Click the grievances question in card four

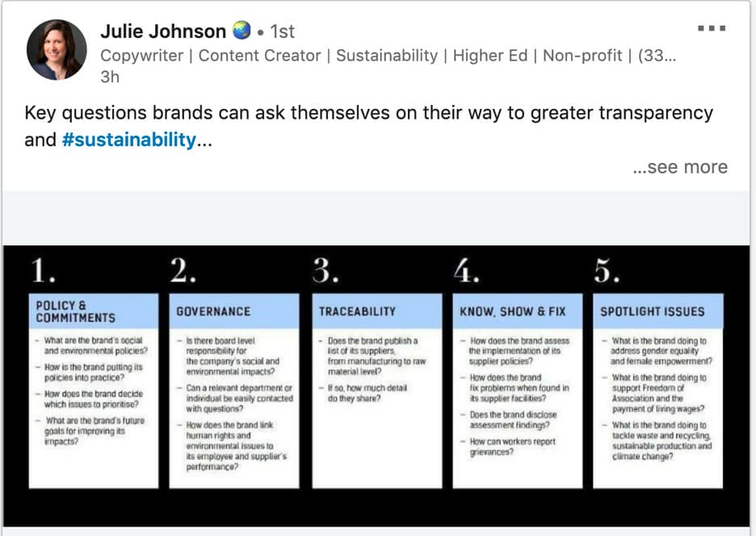[x=512, y=447]
